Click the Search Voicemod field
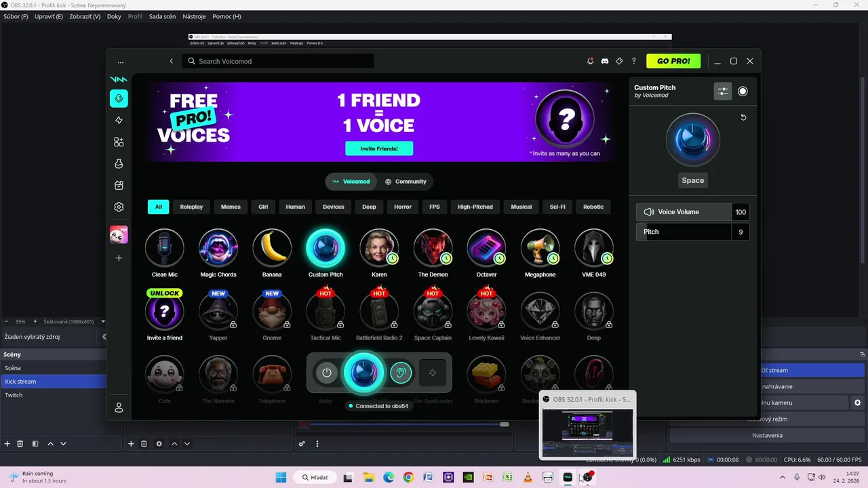Screen dimensions: 868x488 [x=278, y=61]
